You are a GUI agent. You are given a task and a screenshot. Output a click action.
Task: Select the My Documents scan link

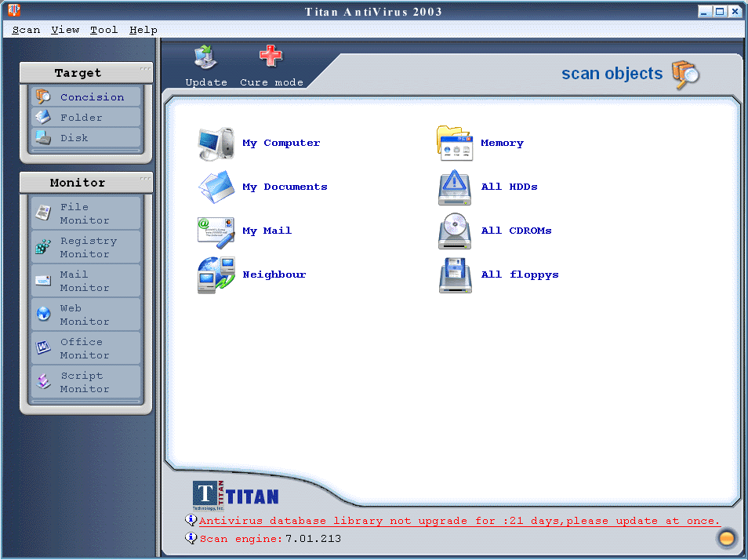(285, 187)
